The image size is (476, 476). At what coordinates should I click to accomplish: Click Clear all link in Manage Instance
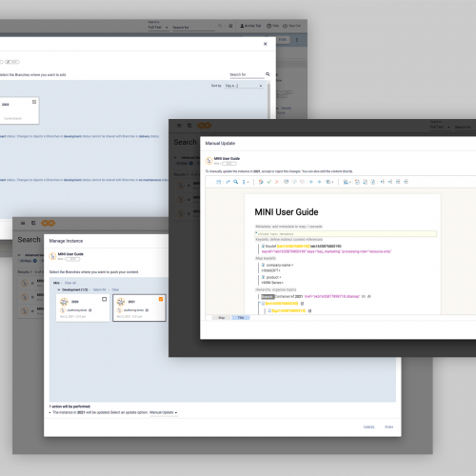[x=70, y=283]
